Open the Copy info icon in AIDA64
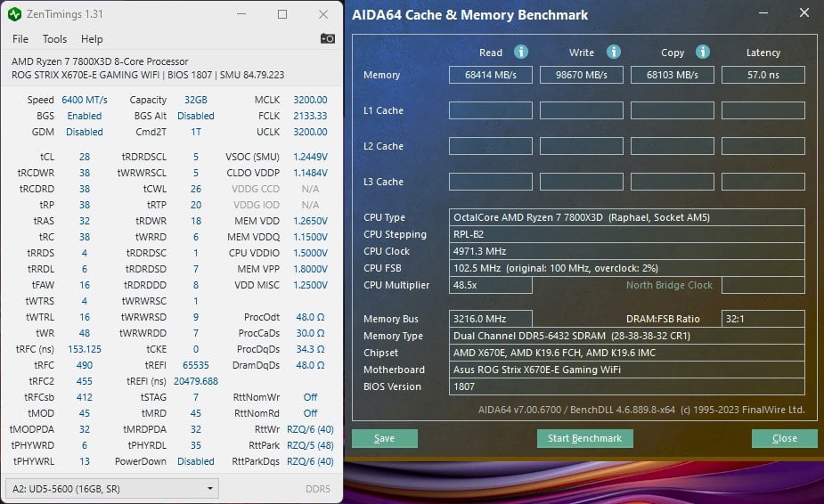Image resolution: width=824 pixels, height=504 pixels. (703, 52)
